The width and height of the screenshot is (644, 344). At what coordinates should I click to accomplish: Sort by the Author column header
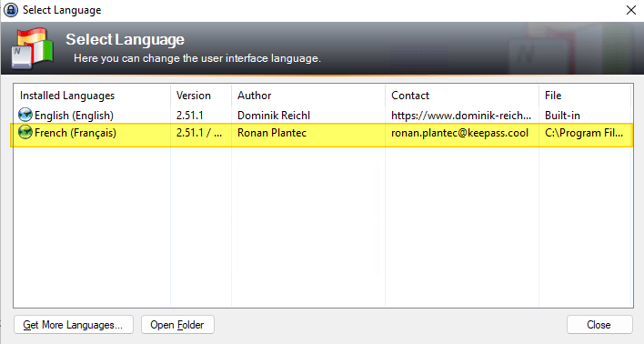pos(308,96)
